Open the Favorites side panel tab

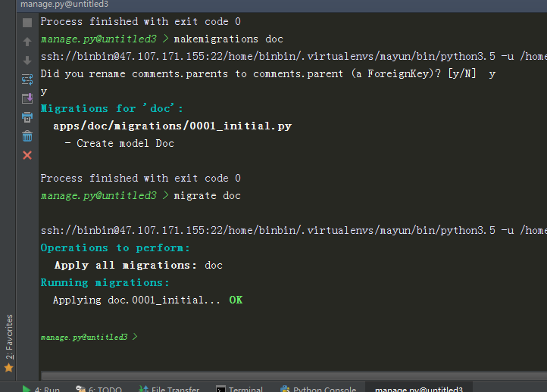coord(9,337)
